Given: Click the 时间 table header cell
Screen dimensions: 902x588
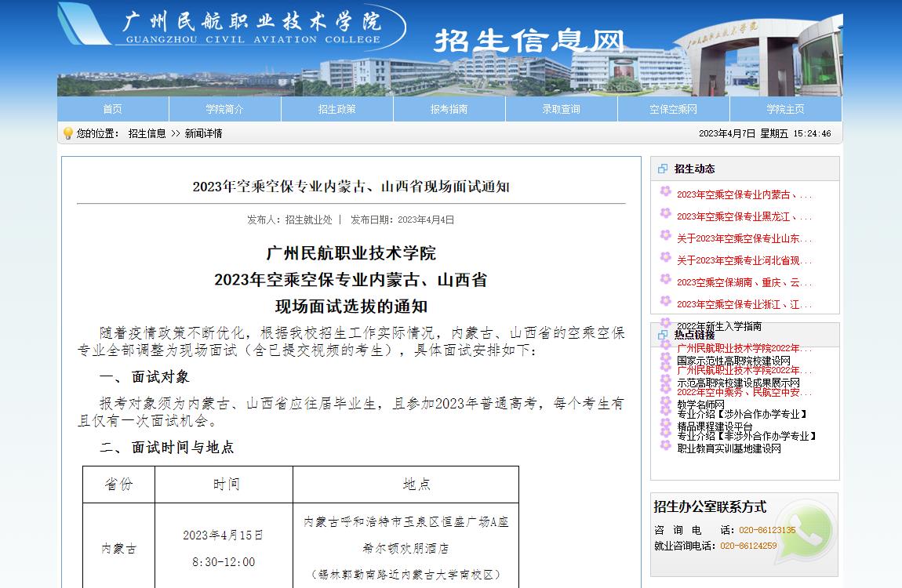Looking at the screenshot, I should pos(224,485).
